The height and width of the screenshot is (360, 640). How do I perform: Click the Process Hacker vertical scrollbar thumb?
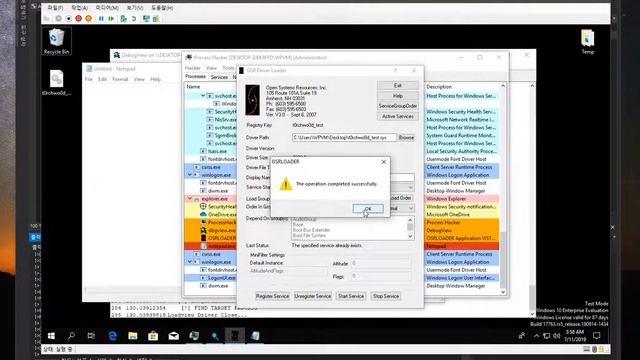click(x=503, y=260)
